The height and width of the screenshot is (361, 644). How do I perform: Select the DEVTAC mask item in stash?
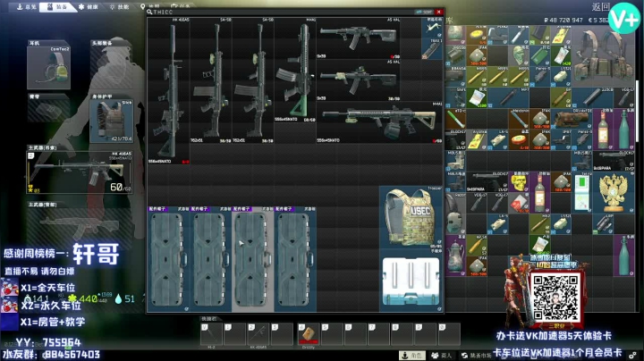click(x=572, y=120)
